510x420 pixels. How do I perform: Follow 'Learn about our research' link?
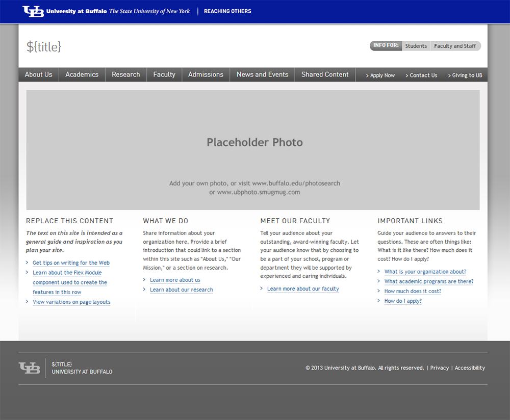181,290
